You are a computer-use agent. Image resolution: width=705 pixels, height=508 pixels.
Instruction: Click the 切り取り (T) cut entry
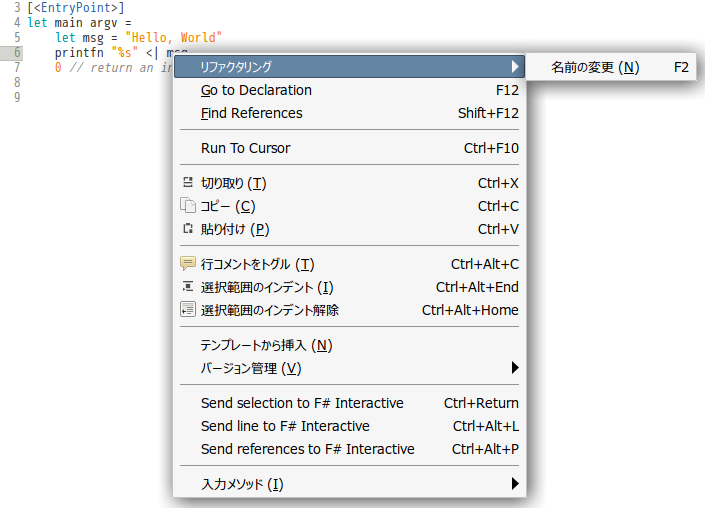tap(349, 183)
